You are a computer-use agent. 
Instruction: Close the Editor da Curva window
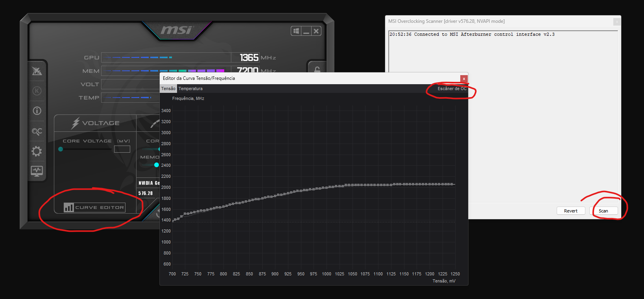click(464, 79)
